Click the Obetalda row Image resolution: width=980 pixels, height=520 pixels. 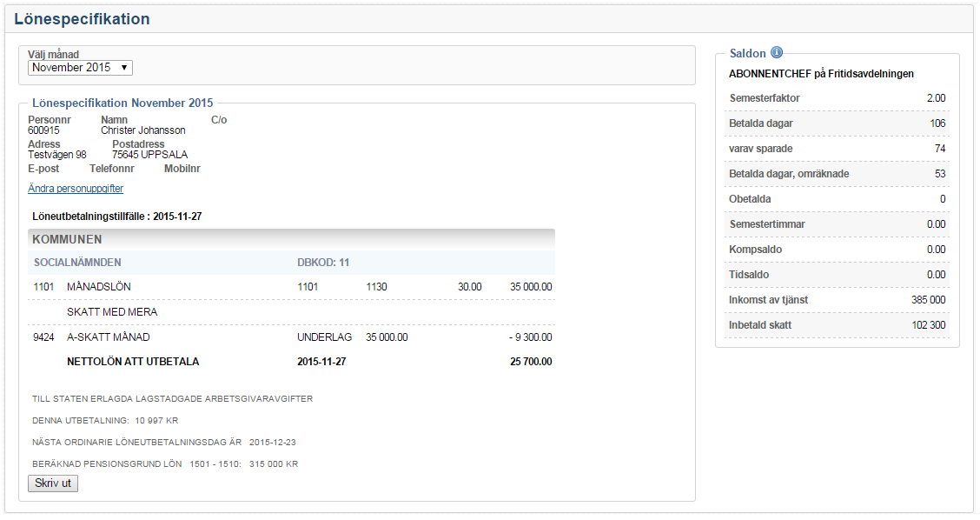[x=837, y=199]
